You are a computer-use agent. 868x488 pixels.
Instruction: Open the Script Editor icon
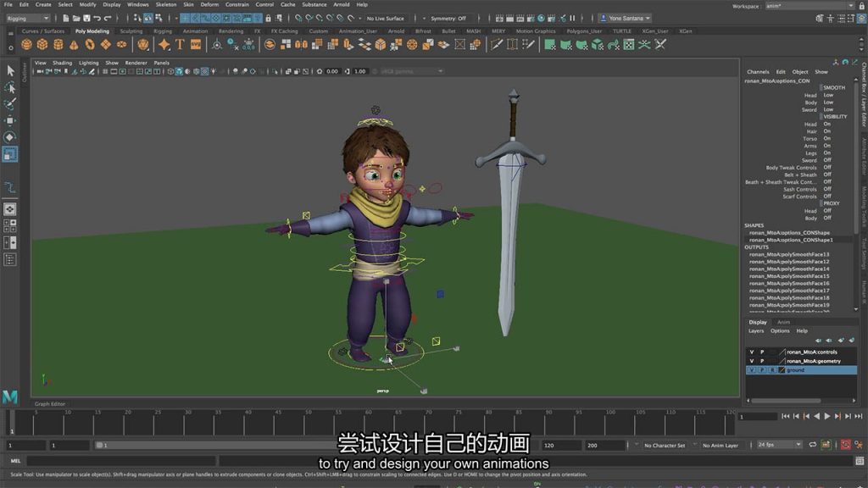tap(860, 460)
